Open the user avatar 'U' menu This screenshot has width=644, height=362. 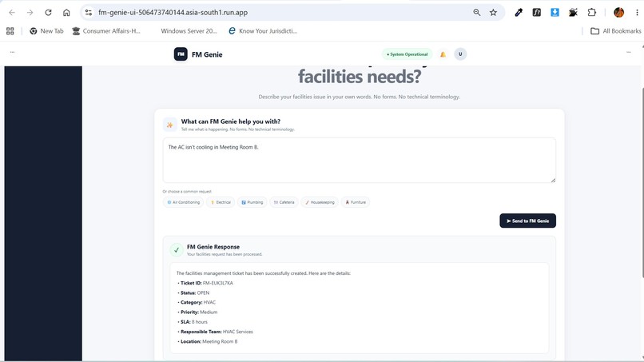460,54
